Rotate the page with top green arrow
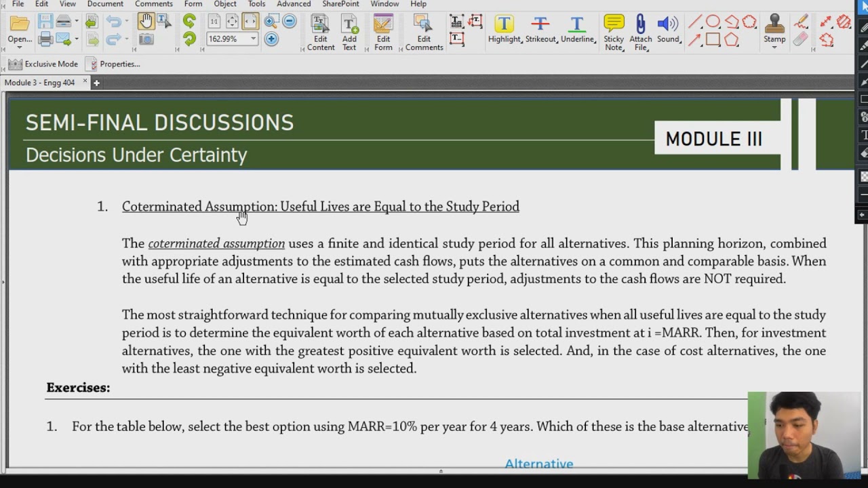This screenshot has width=868, height=488. [x=189, y=22]
